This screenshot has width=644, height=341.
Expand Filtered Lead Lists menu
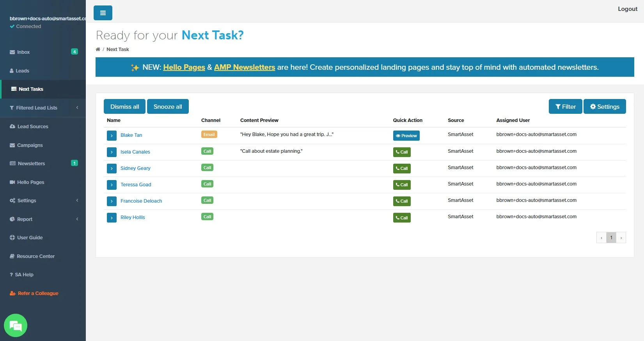point(43,108)
